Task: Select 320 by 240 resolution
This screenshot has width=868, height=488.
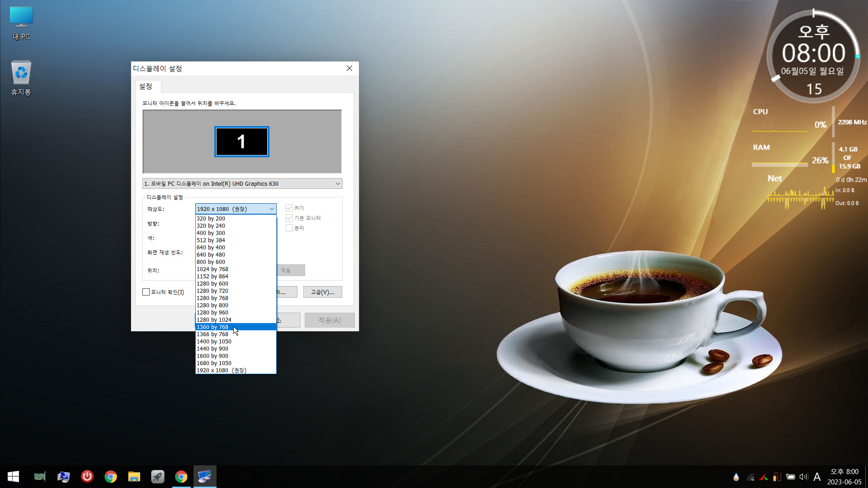Action: (x=236, y=225)
